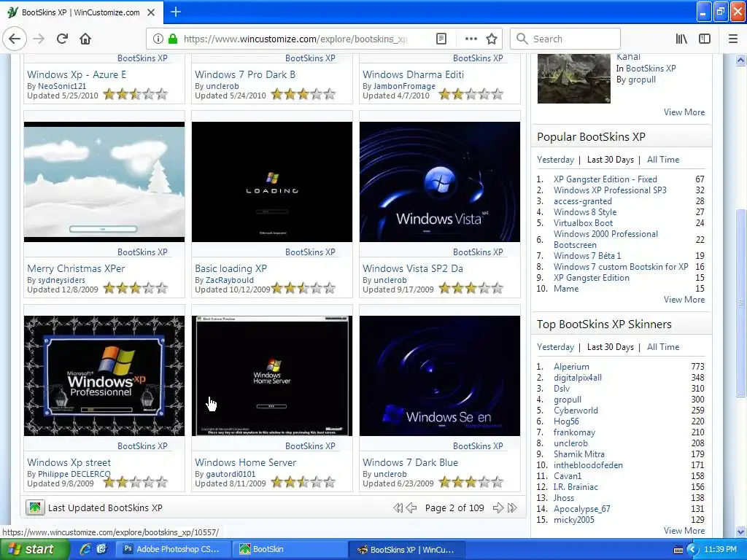Select Yesterday tab under Popular BootSkins XP
Image resolution: width=747 pixels, height=560 pixels.
(555, 160)
